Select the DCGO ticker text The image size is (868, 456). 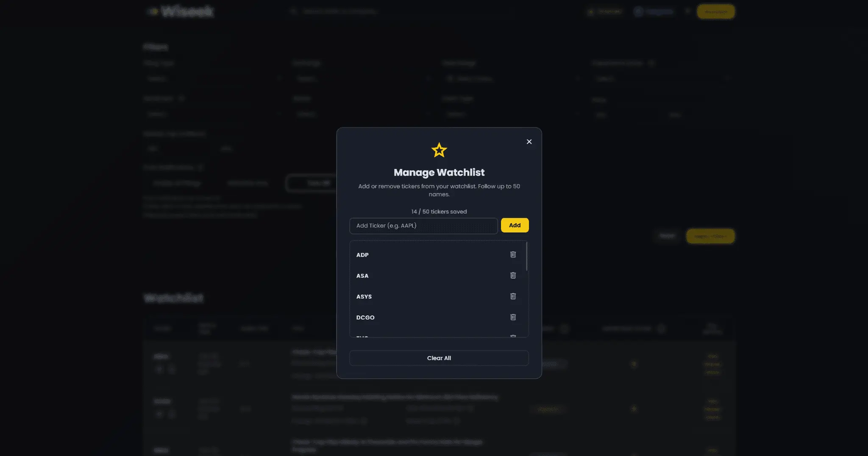365,317
